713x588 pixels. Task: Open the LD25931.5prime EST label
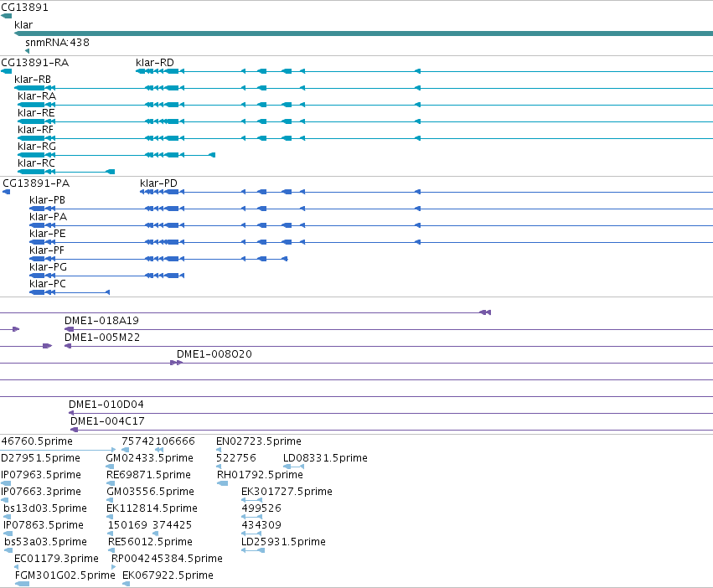coord(283,542)
